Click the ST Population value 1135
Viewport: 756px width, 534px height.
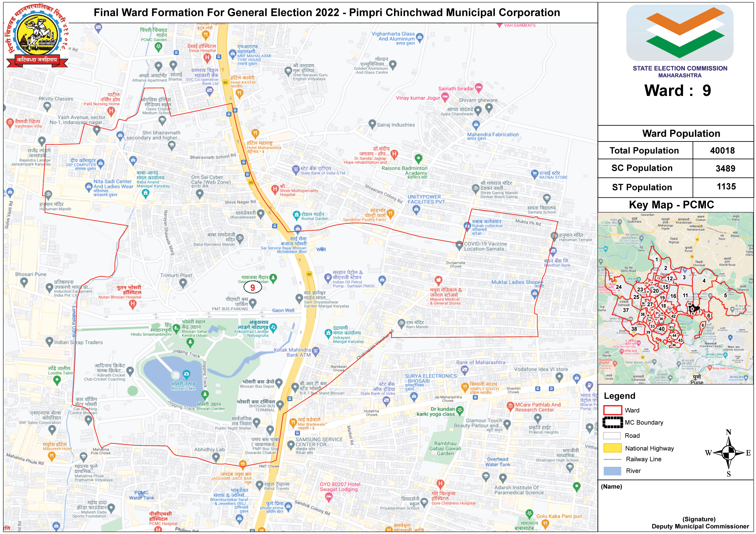[726, 187]
